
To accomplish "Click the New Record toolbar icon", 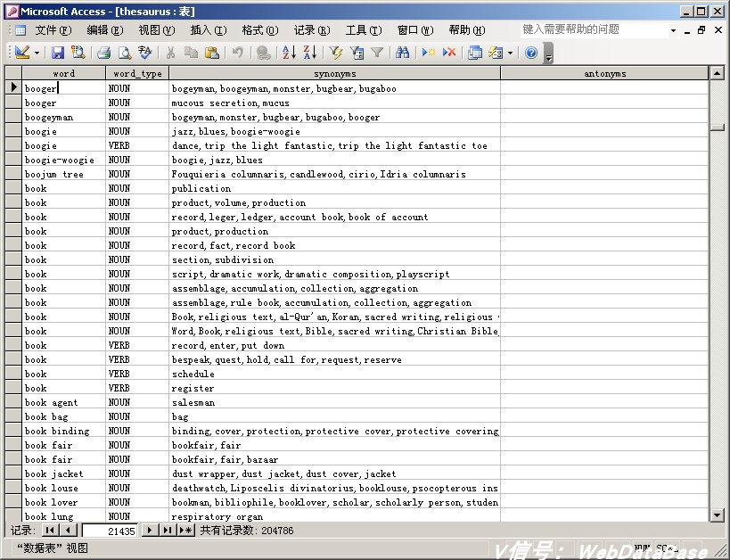I will (429, 53).
